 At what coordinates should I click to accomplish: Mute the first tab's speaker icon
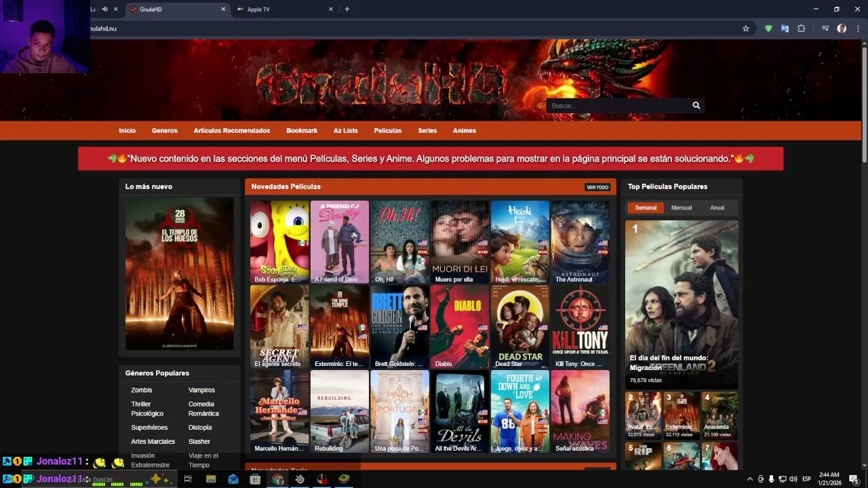(104, 9)
